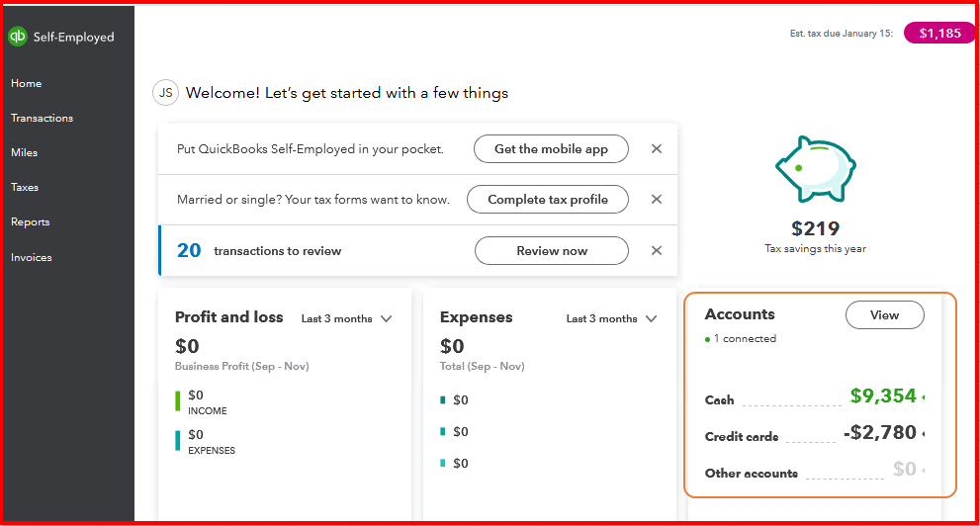
Task: Click the piggy bank tax savings icon
Action: [x=815, y=171]
